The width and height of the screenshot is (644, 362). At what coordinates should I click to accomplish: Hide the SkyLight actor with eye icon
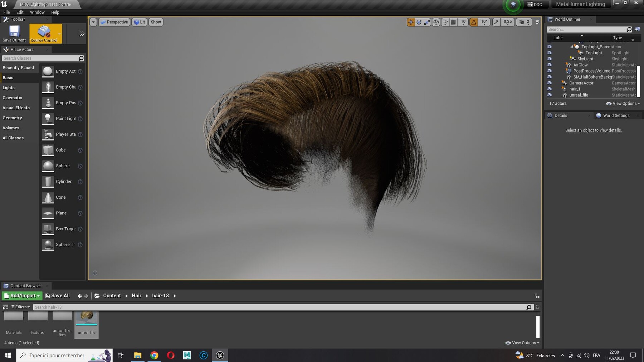click(x=550, y=59)
